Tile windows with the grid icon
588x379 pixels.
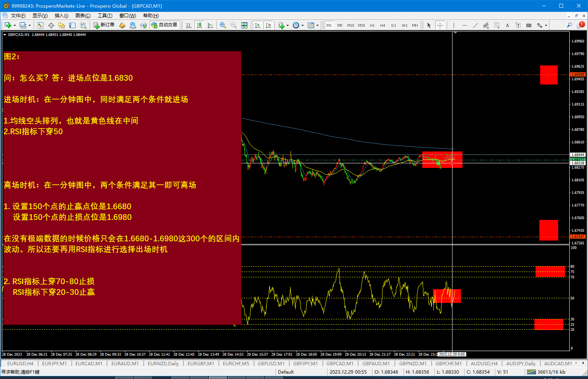coord(244,25)
